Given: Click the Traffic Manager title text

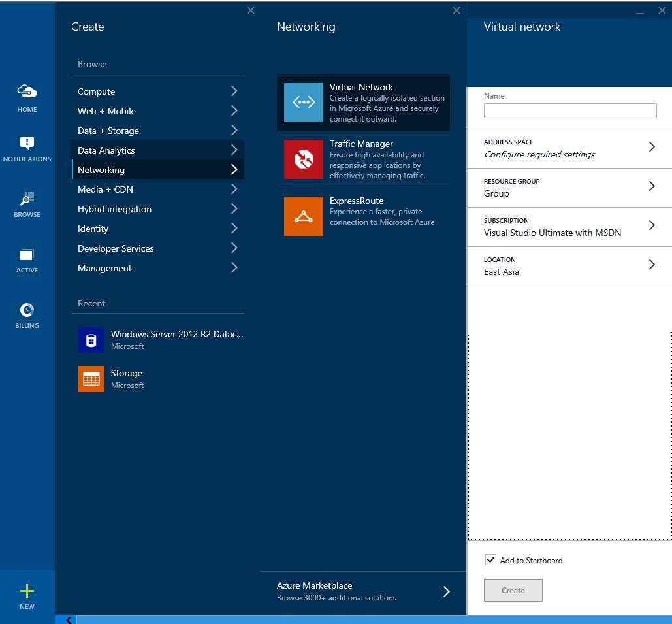Looking at the screenshot, I should click(361, 144).
